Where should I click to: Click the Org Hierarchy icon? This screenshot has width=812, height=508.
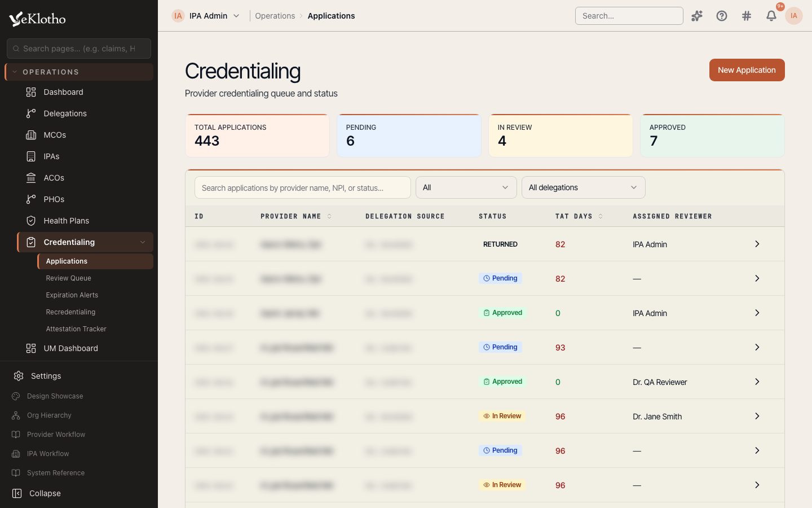pos(16,415)
